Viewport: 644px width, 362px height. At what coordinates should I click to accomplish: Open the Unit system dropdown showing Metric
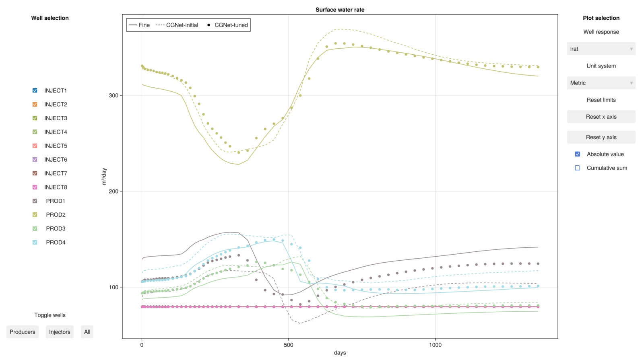(601, 82)
